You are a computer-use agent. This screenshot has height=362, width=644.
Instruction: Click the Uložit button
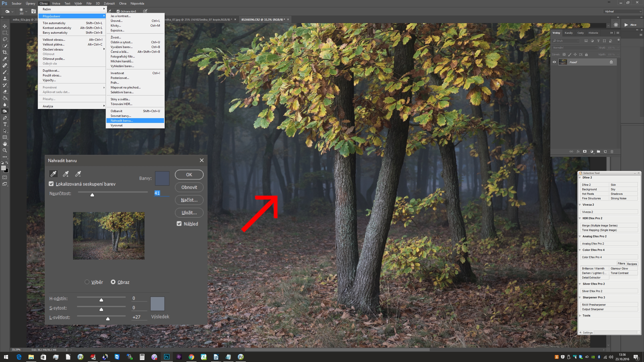189,213
